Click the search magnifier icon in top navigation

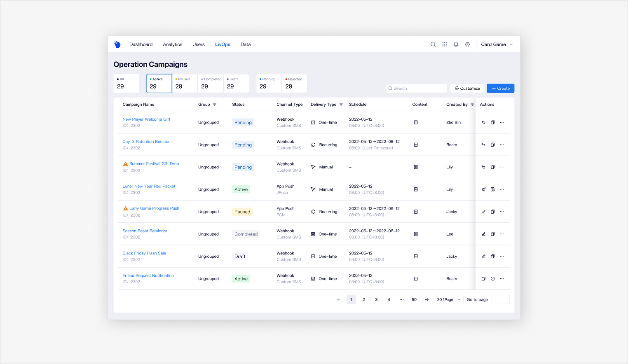(x=433, y=44)
